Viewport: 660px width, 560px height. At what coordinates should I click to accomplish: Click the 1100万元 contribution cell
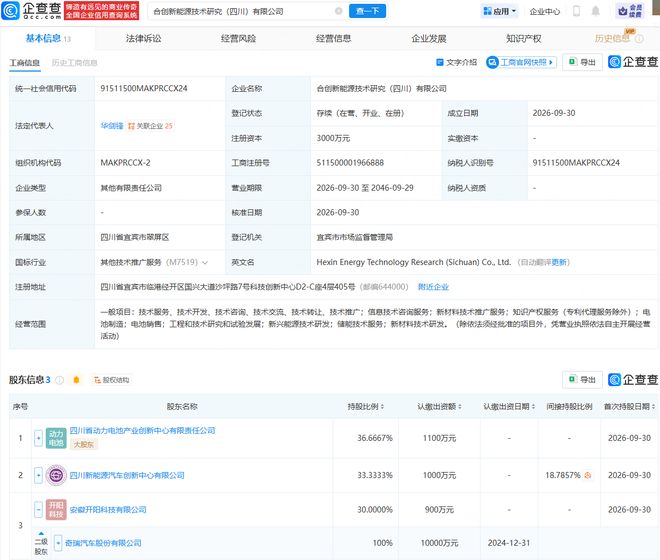[x=439, y=438]
